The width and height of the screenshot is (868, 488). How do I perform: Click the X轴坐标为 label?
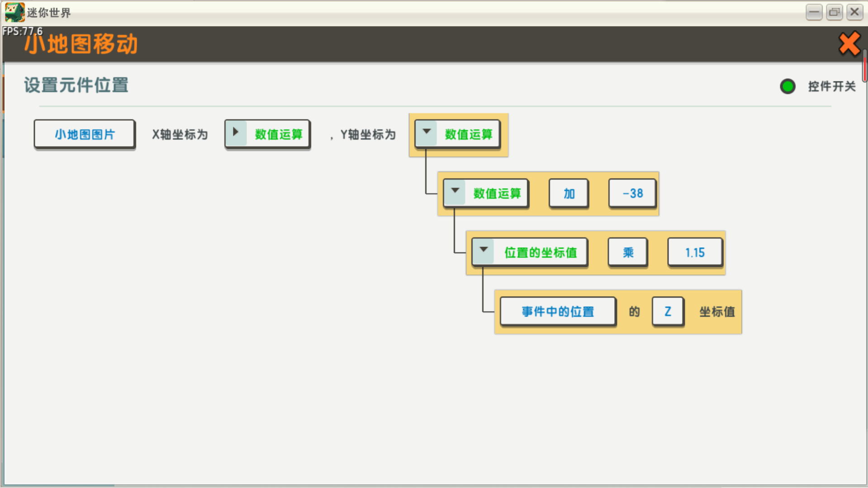point(180,134)
